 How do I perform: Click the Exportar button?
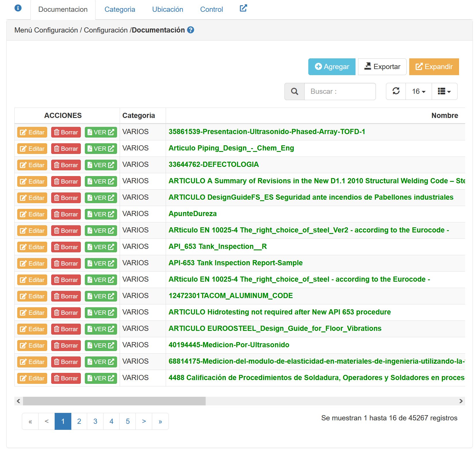tap(382, 67)
